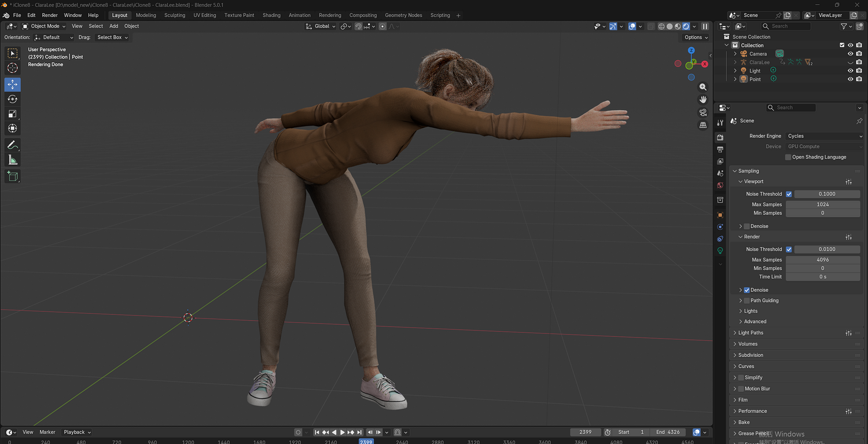This screenshot has height=444, width=868.
Task: Choose the Rotate tool
Action: pos(12,99)
